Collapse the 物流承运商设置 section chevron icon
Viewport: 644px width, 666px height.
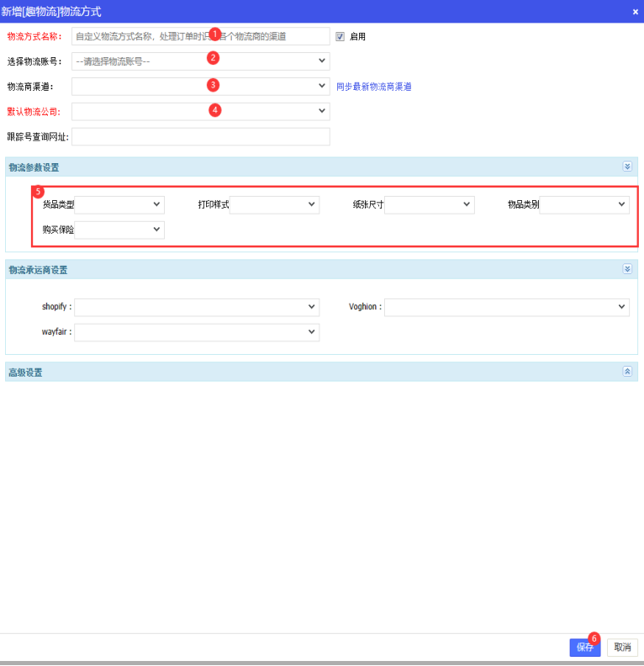coord(626,269)
